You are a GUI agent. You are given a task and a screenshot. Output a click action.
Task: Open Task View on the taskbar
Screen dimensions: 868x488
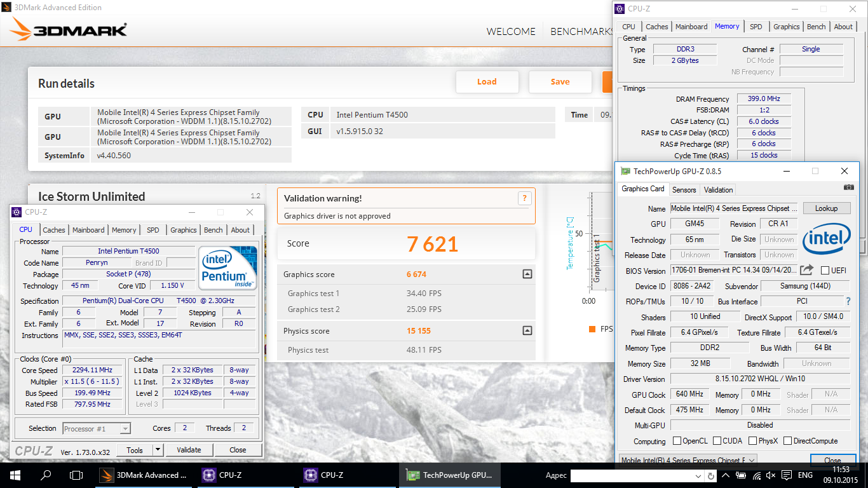pos(76,475)
